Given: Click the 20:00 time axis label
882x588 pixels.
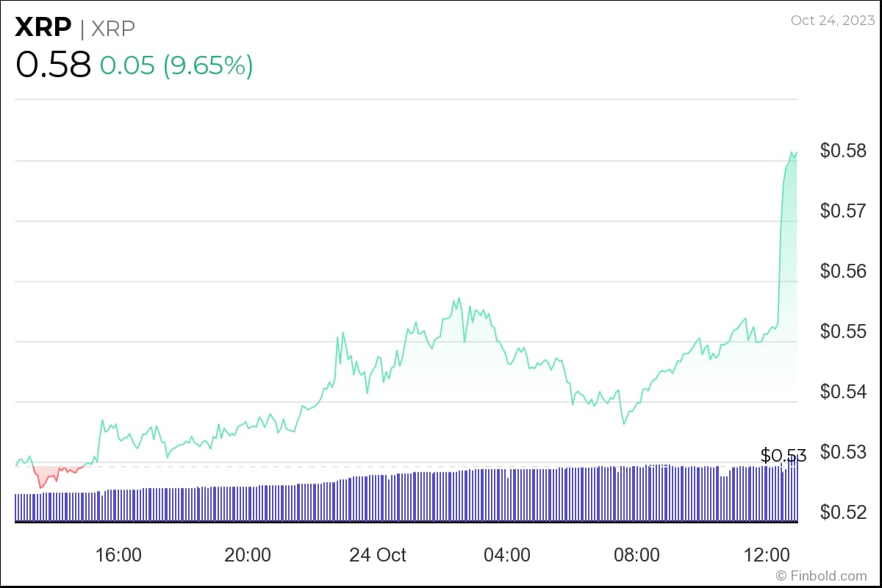Looking at the screenshot, I should pyautogui.click(x=248, y=554).
